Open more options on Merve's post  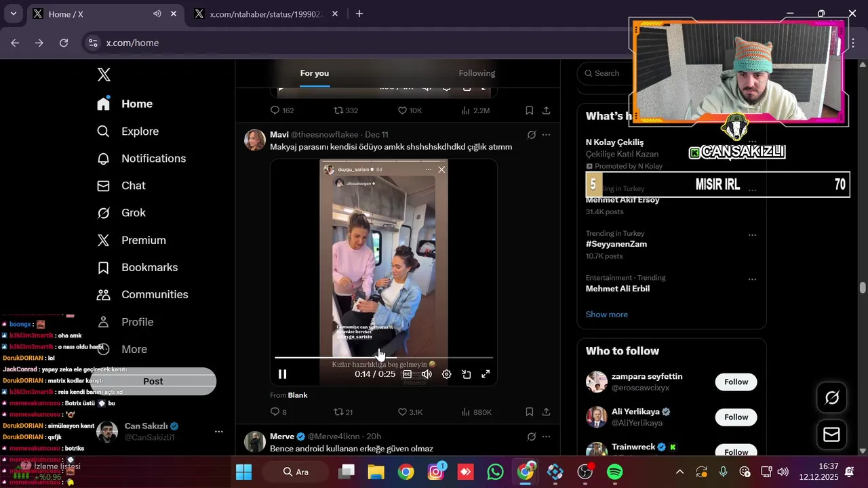(546, 436)
